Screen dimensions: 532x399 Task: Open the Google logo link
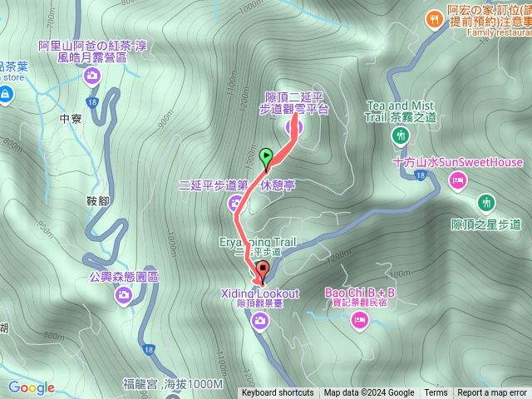click(x=32, y=388)
